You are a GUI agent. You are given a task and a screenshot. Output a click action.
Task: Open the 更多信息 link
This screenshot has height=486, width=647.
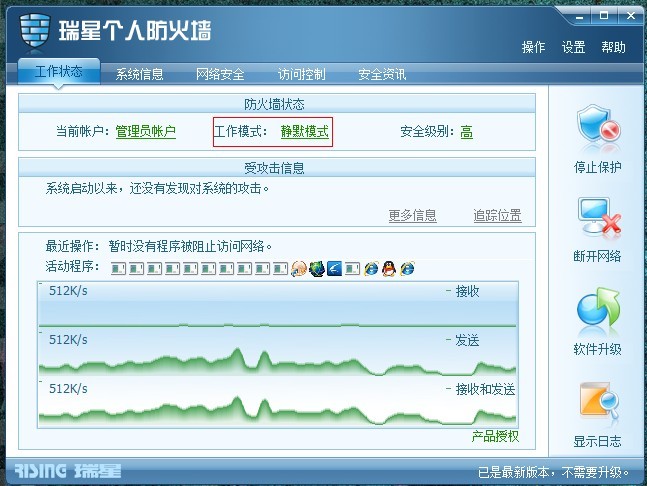tap(413, 215)
